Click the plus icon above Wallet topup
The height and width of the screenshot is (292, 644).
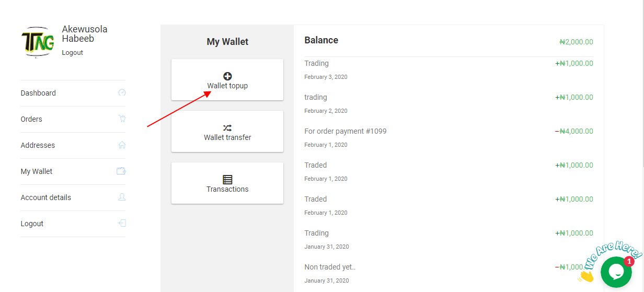(x=227, y=76)
